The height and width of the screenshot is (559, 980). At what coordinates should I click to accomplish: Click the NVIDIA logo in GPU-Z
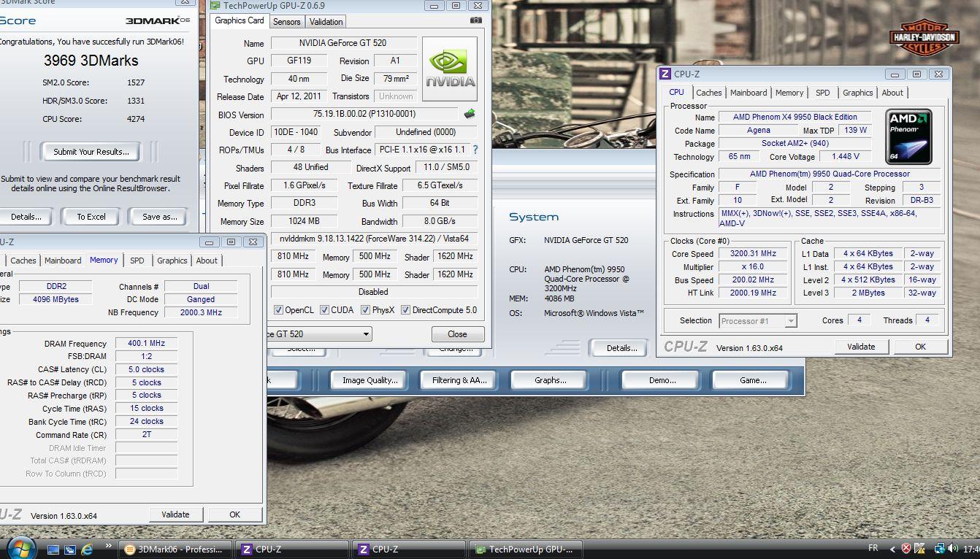coord(450,69)
